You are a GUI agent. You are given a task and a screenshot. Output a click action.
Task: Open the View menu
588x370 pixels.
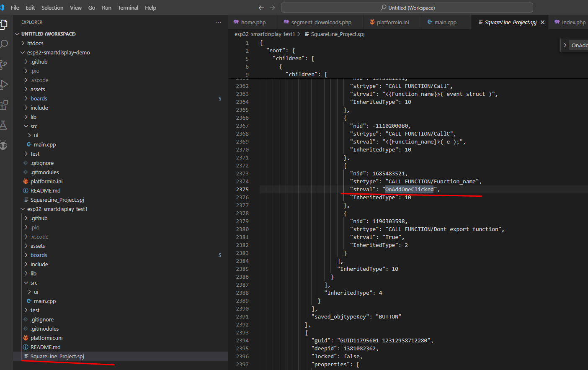click(x=76, y=8)
